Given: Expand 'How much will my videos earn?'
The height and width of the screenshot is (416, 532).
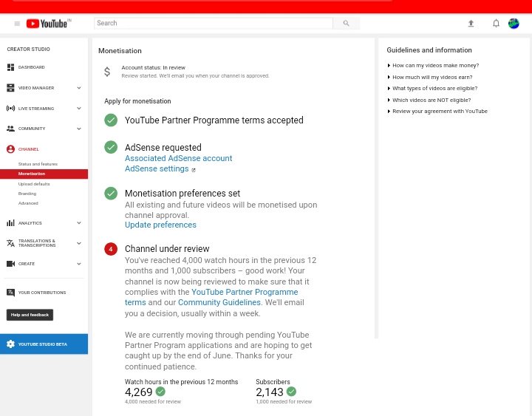Looking at the screenshot, I should 429,78.
